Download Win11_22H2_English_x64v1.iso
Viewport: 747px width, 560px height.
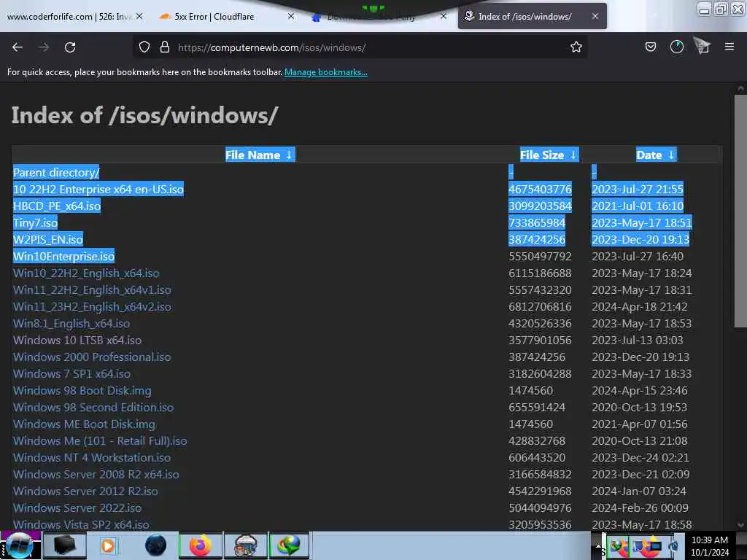pyautogui.click(x=92, y=290)
